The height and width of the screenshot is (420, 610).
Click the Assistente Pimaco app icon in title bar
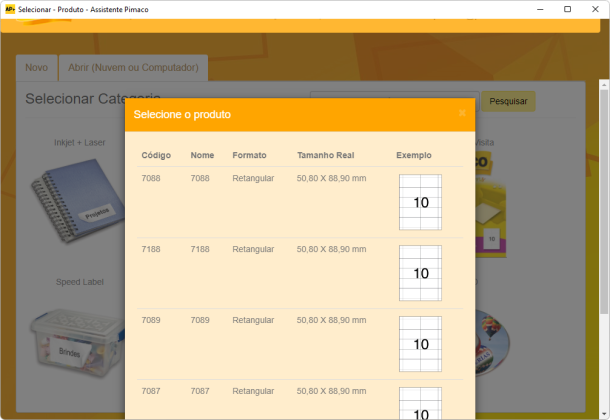pyautogui.click(x=10, y=9)
